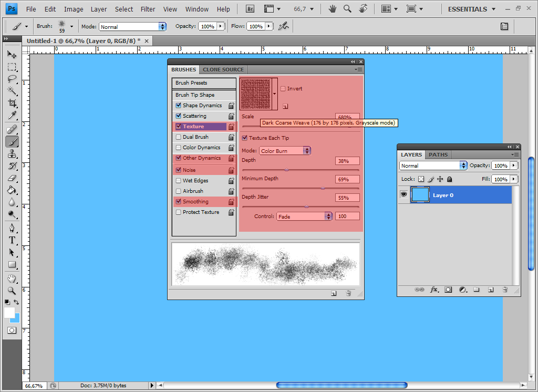Screen dimensions: 538x392
Task: Click the Minimum Depth slider handle
Action: click(x=323, y=188)
